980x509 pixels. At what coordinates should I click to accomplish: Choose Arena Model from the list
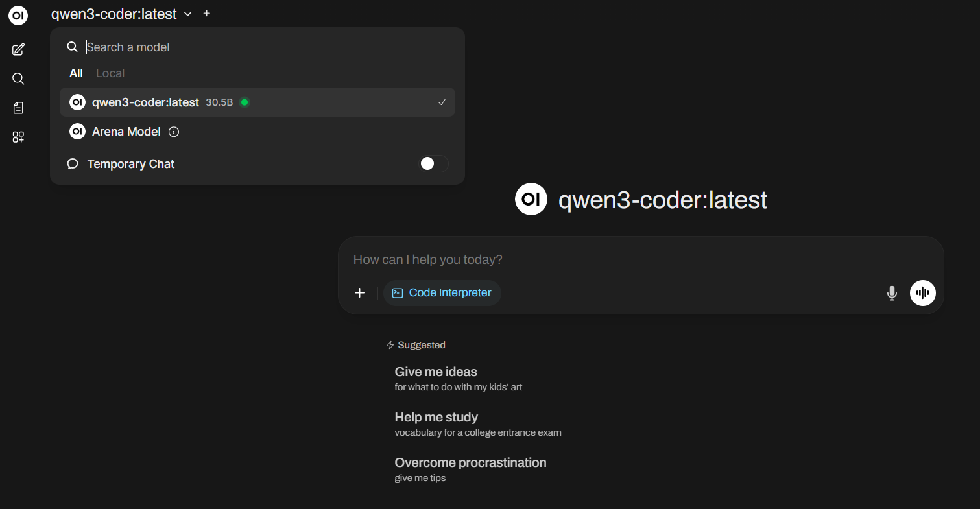tap(126, 132)
